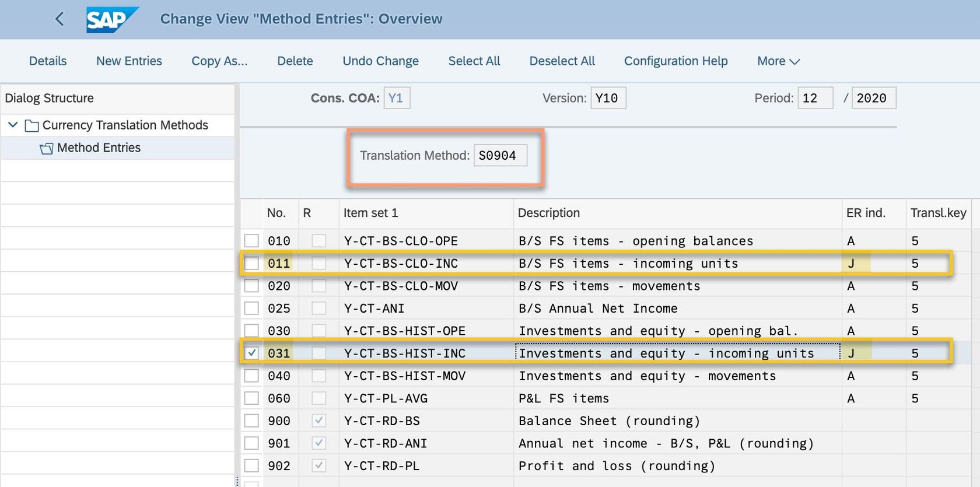Click Select All button
This screenshot has height=487, width=980.
(474, 61)
